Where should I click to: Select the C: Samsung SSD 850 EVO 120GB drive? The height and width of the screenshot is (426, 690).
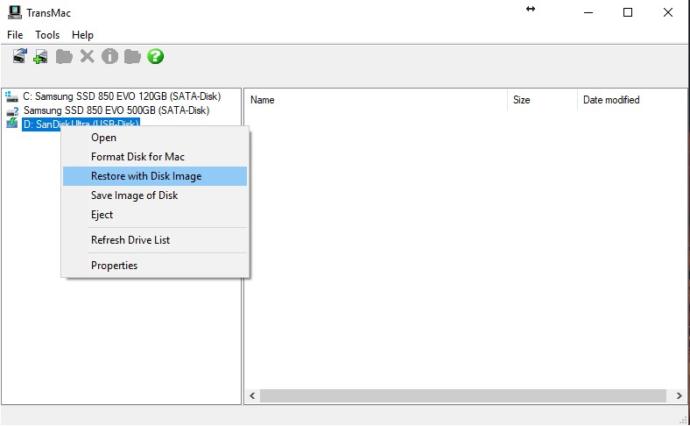122,96
